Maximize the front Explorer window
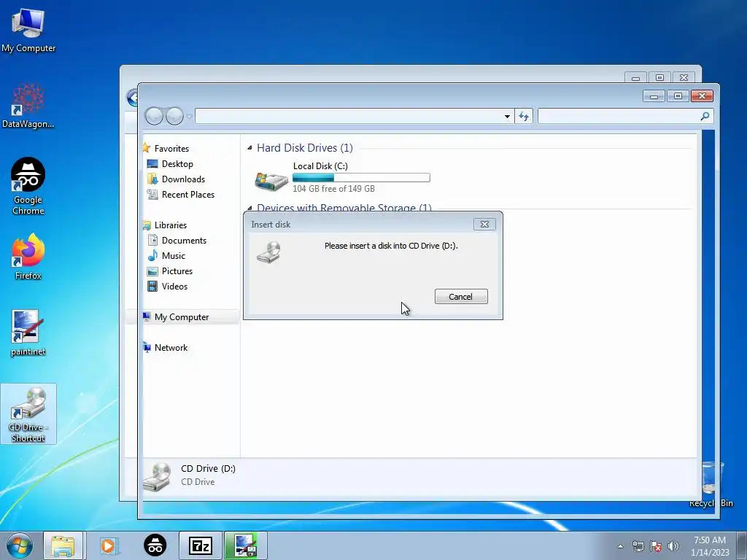 tap(678, 96)
